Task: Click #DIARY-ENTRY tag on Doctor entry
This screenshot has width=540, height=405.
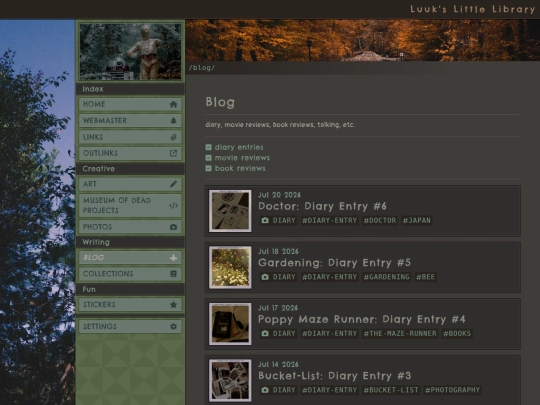Action: tap(330, 220)
